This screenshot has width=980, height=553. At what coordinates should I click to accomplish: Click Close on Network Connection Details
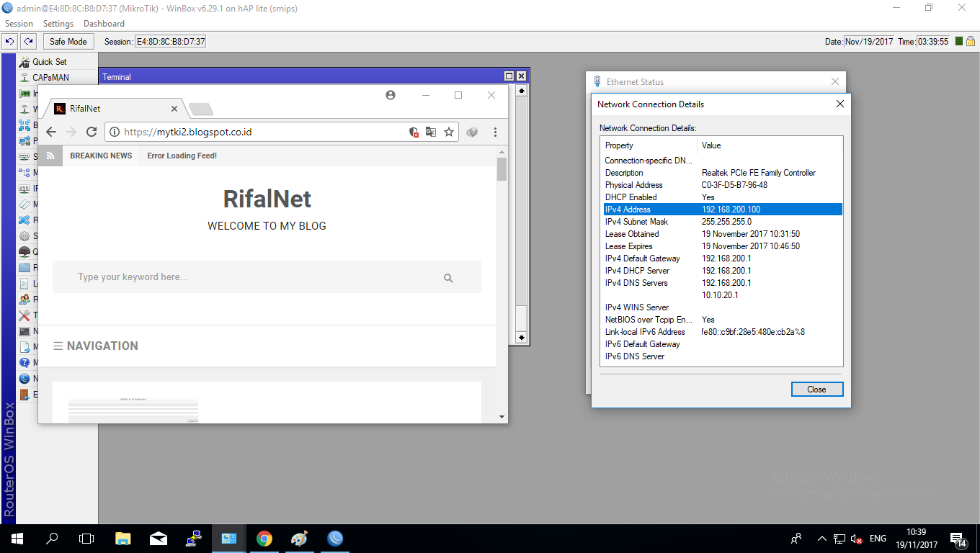(x=816, y=389)
